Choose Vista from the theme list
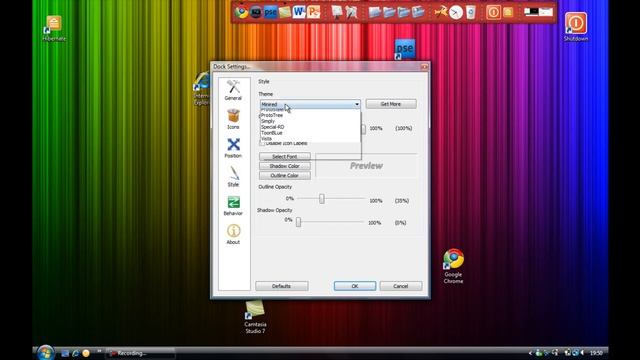The image size is (640, 360). [310, 138]
